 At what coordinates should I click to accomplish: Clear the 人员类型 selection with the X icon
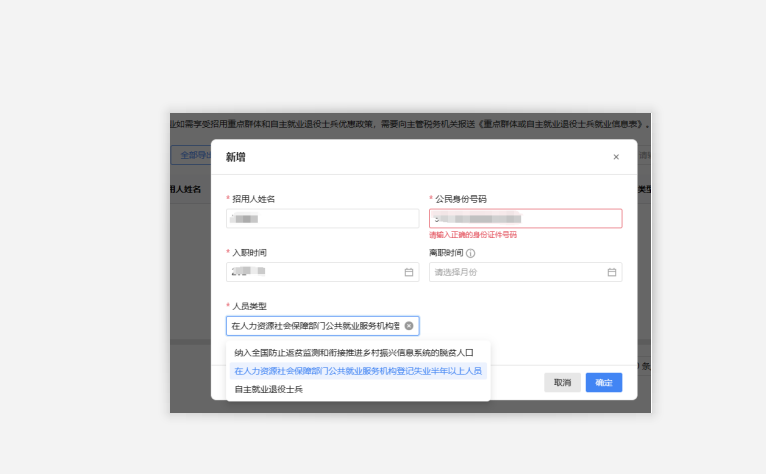pos(408,326)
